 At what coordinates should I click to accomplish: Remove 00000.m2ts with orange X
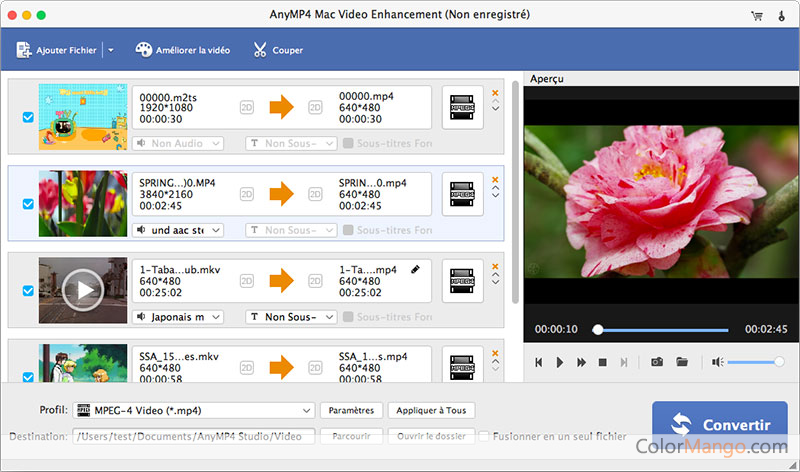495,93
